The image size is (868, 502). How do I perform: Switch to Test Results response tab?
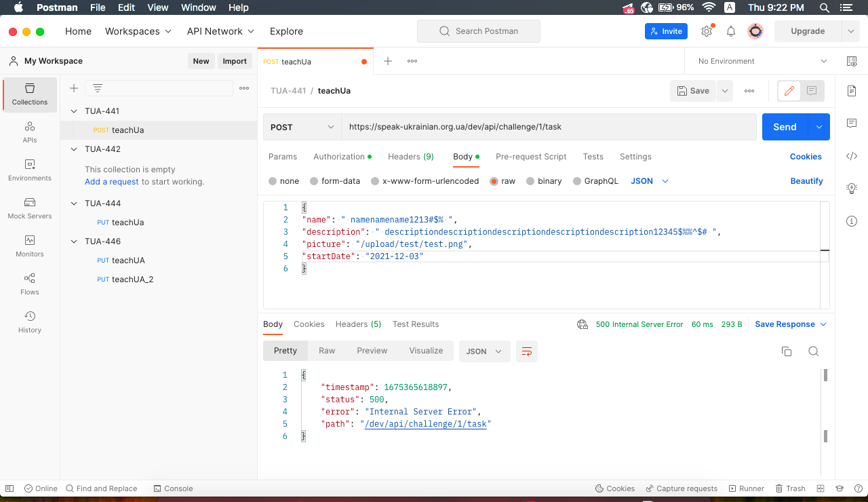point(416,324)
